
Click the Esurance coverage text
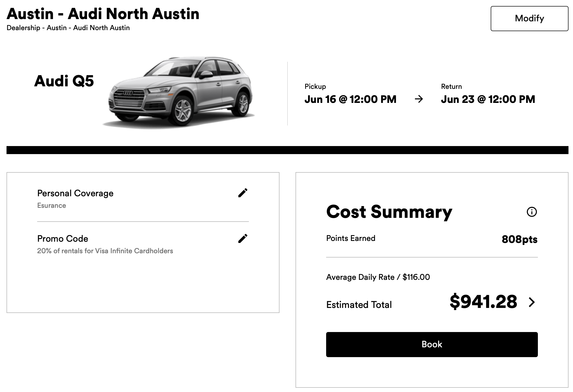pos(52,206)
